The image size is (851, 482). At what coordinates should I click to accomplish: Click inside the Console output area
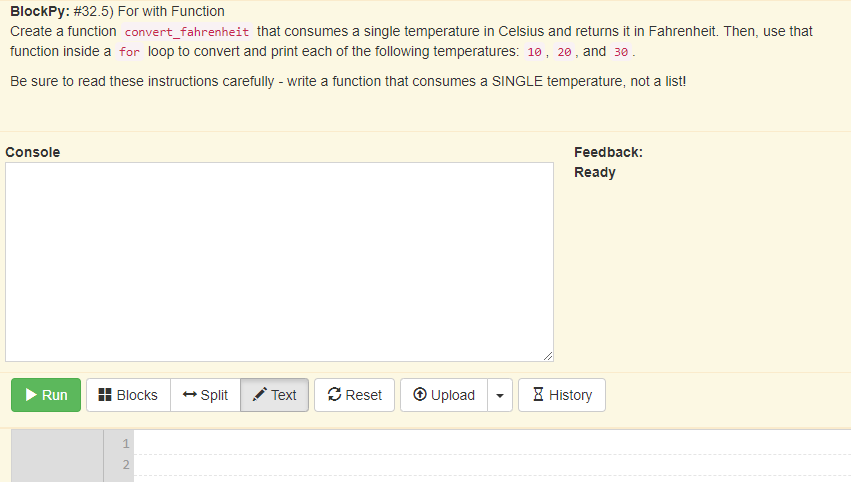280,262
